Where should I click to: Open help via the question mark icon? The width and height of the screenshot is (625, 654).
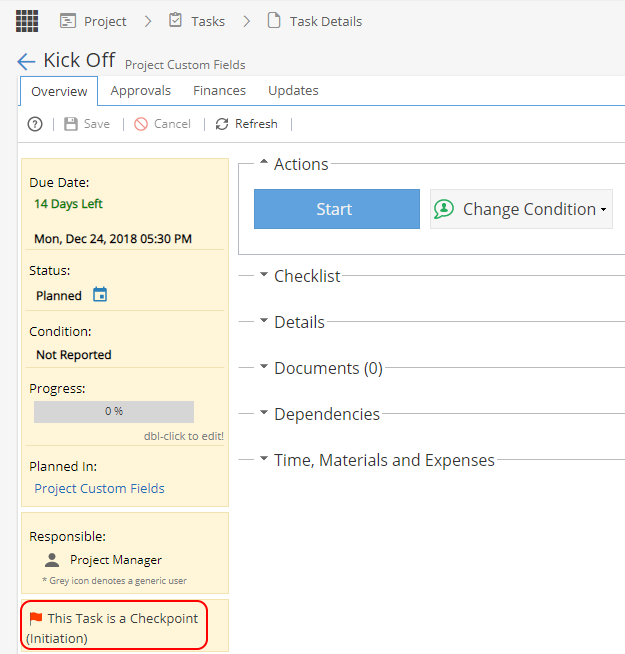[35, 124]
